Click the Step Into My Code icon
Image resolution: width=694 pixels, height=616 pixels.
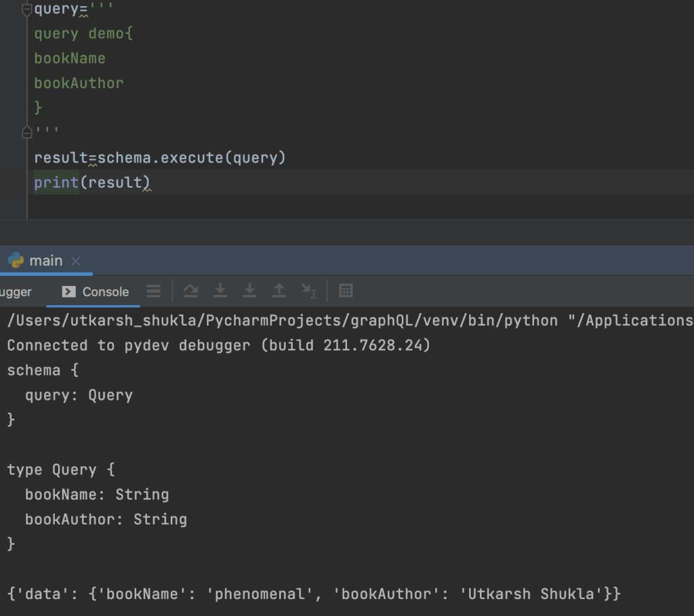pos(249,291)
